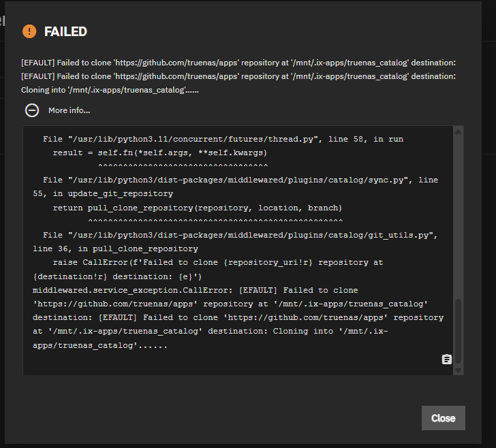The image size is (496, 448).
Task: Click the traceback scrollbar's up arrow
Action: [x=458, y=131]
